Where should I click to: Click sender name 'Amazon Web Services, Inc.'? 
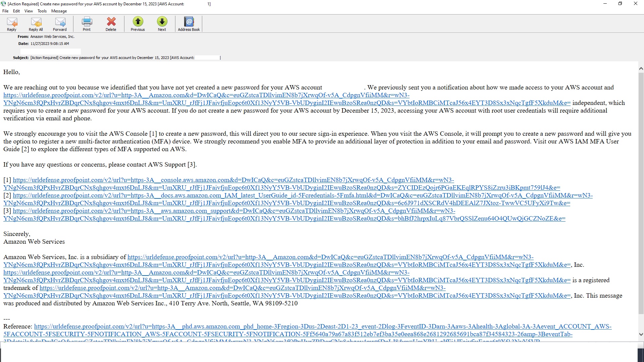[x=52, y=37]
